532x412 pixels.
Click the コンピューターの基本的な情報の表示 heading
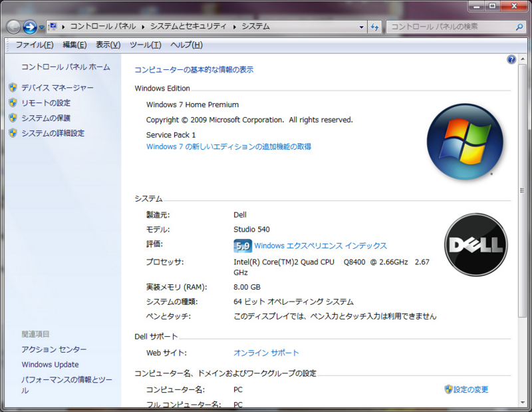(x=194, y=70)
